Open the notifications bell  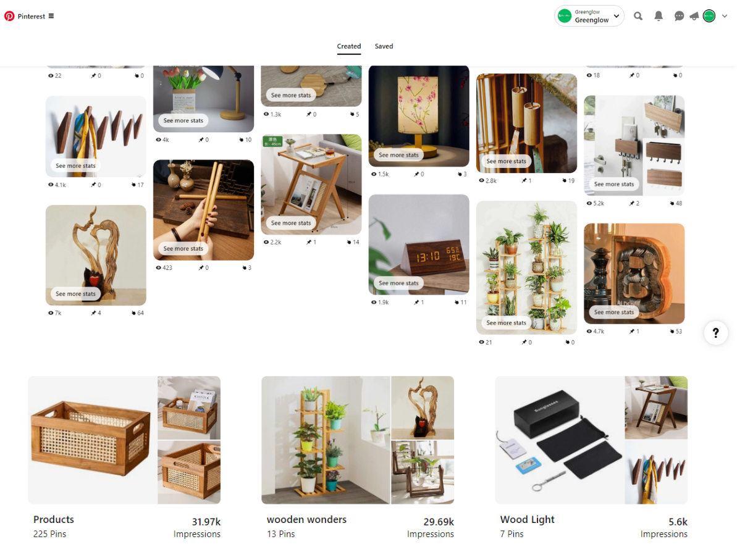[659, 16]
